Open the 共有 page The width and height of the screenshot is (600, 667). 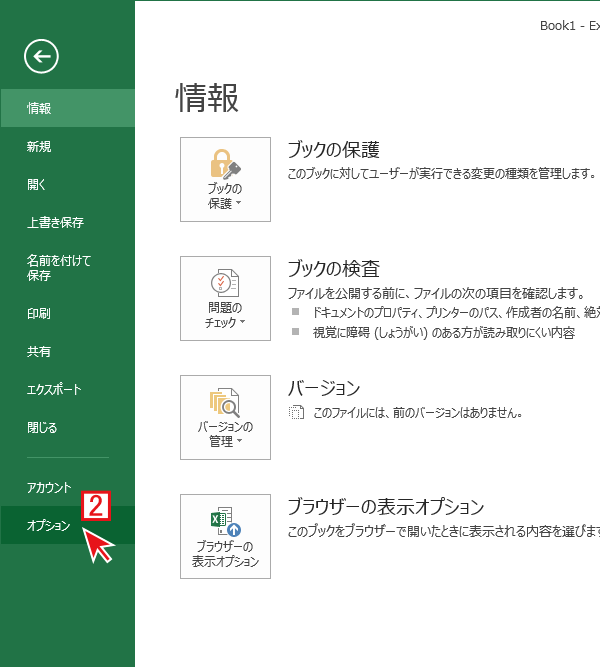[68, 351]
